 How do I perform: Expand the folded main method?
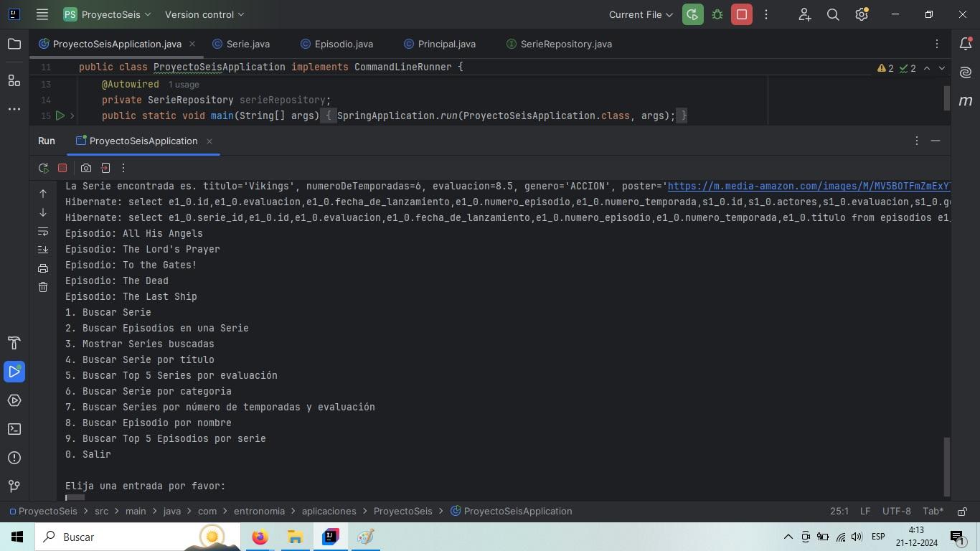(x=72, y=116)
